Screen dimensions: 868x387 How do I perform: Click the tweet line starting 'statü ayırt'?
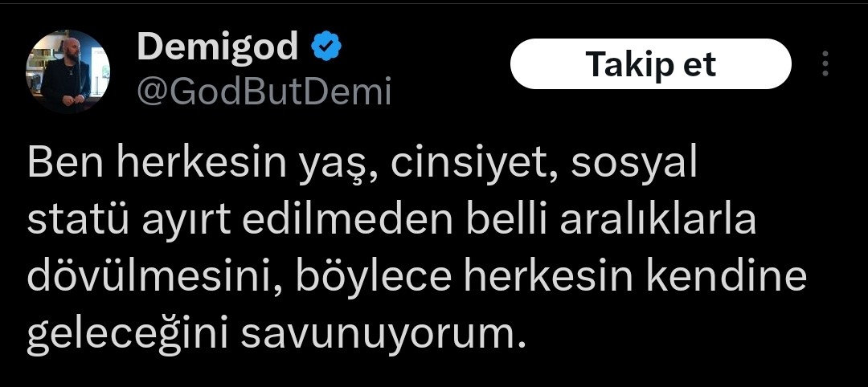click(392, 221)
